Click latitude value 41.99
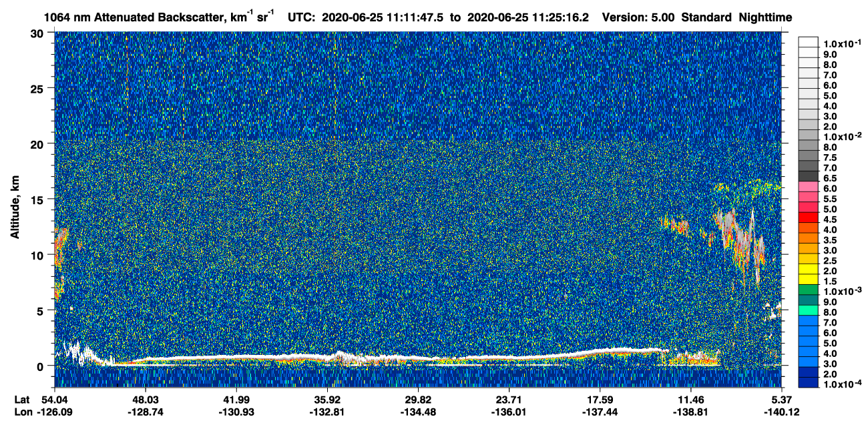Viewport: 868px width, 445px height. (x=236, y=400)
